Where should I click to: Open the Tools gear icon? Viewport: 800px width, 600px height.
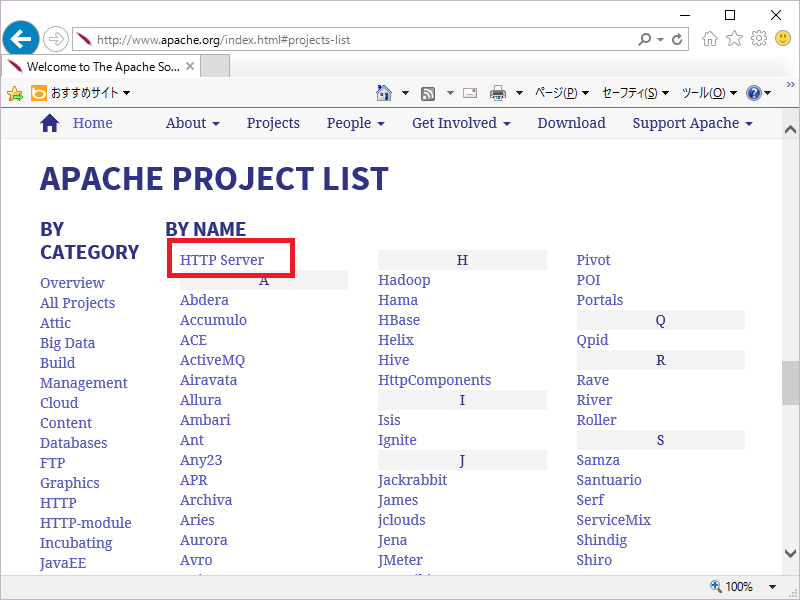tap(759, 38)
